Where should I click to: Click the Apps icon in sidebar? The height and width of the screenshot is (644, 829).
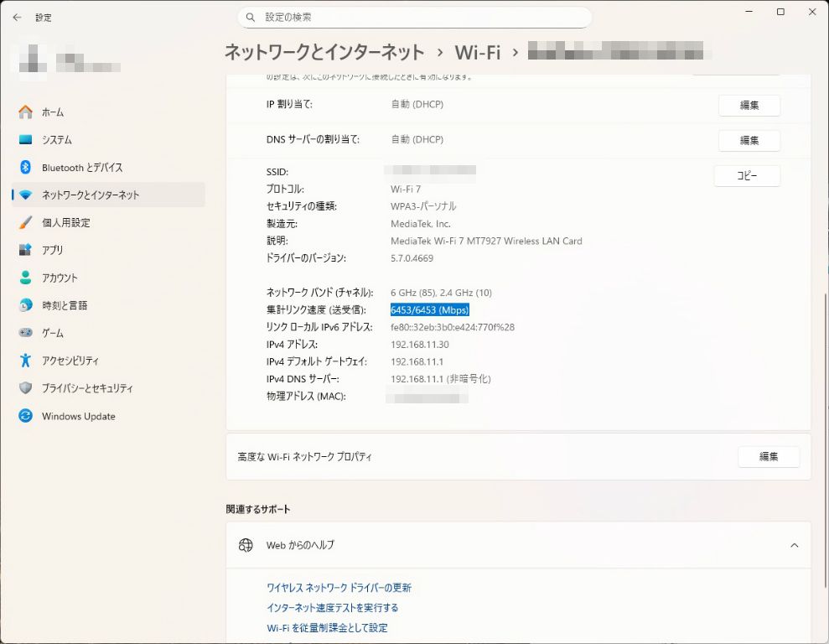point(25,250)
